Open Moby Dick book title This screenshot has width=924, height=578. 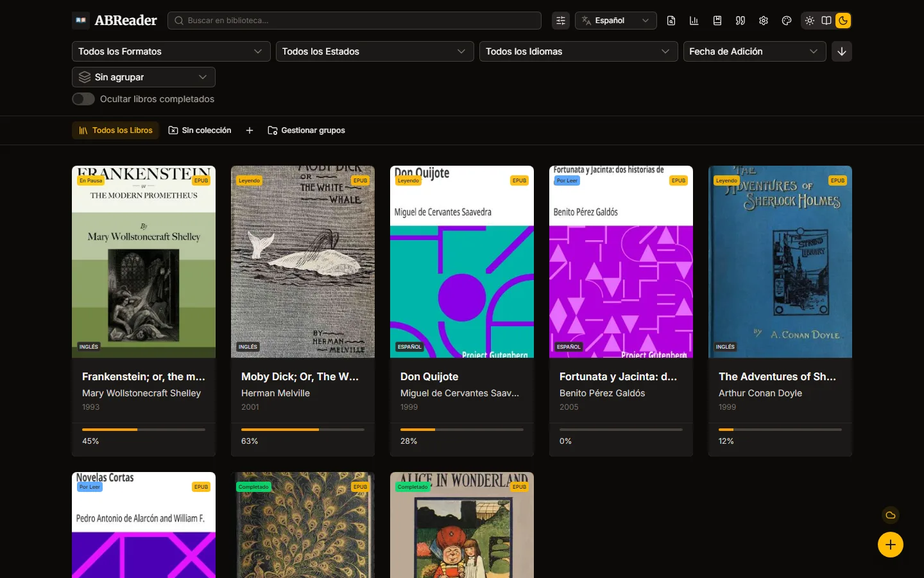click(300, 376)
